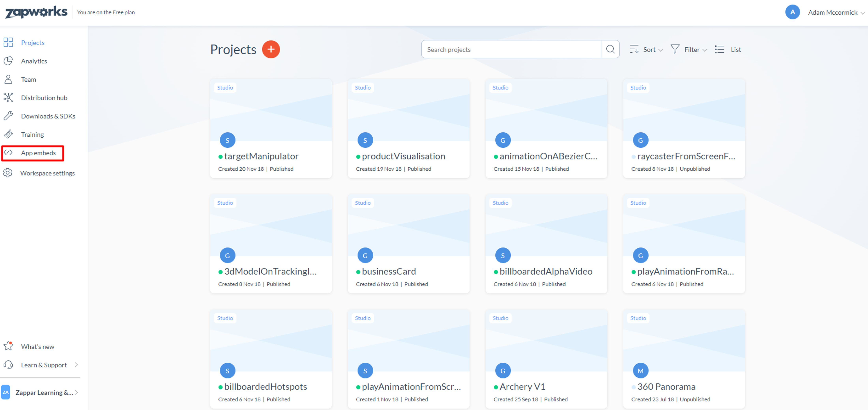Click the ZA workspace badge icon
Screen dimensions: 868x410
tap(6, 392)
